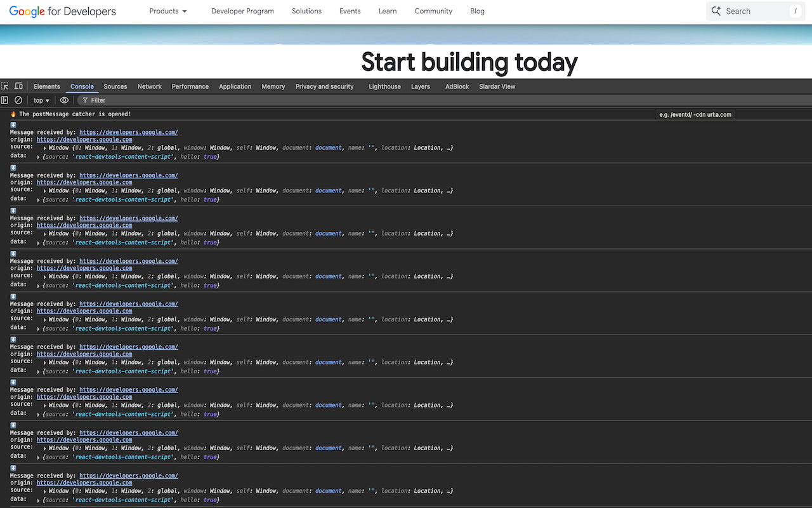Expand the first react-devtools data object
The height and width of the screenshot is (508, 812).
[39, 157]
